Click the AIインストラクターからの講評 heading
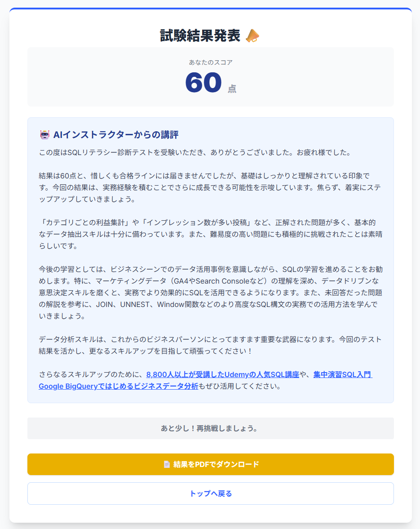The width and height of the screenshot is (420, 529). click(116, 135)
